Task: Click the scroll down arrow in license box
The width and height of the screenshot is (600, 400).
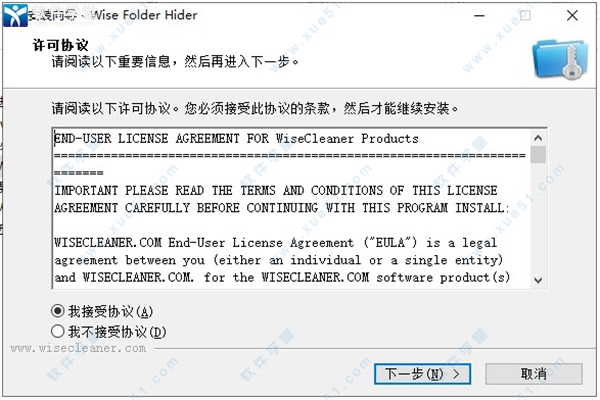Action: click(538, 280)
